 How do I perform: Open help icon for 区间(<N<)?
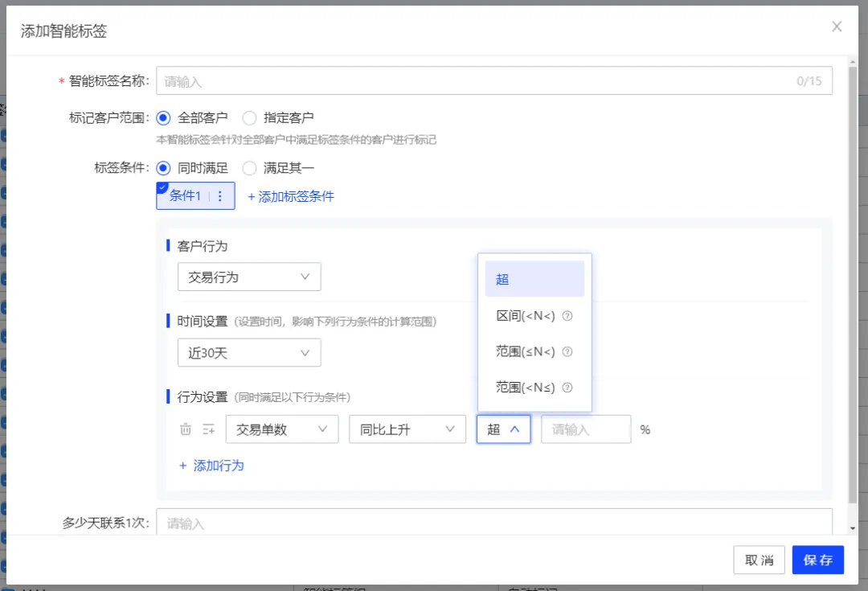click(567, 316)
